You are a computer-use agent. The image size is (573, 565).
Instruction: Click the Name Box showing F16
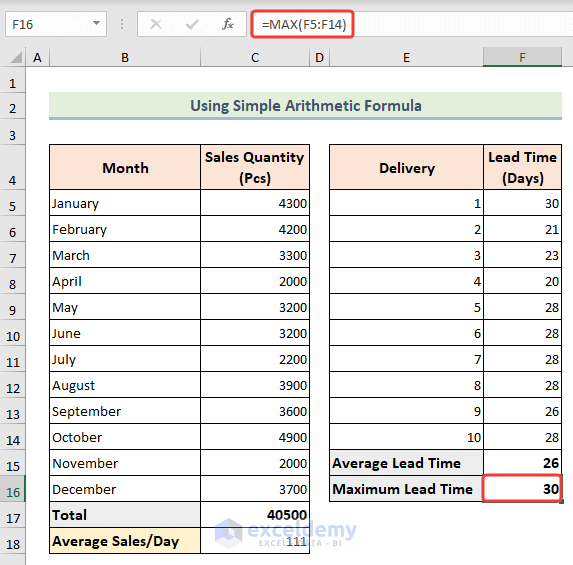tap(56, 24)
